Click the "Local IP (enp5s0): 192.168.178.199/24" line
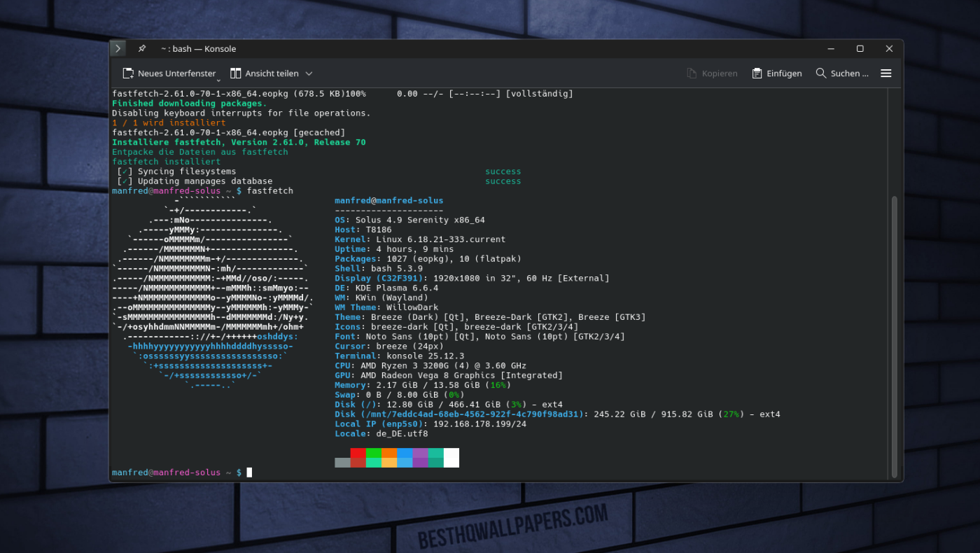Image resolution: width=980 pixels, height=553 pixels. pyautogui.click(x=430, y=424)
